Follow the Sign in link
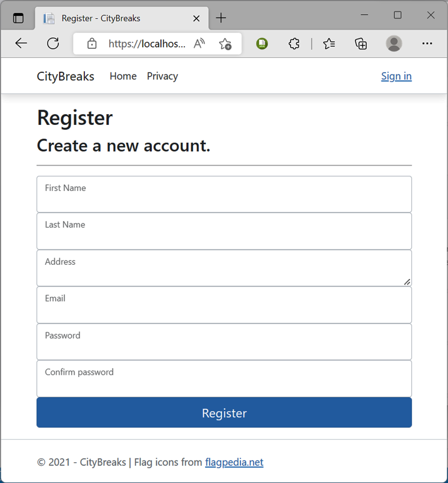This screenshot has width=448, height=483. click(x=396, y=76)
